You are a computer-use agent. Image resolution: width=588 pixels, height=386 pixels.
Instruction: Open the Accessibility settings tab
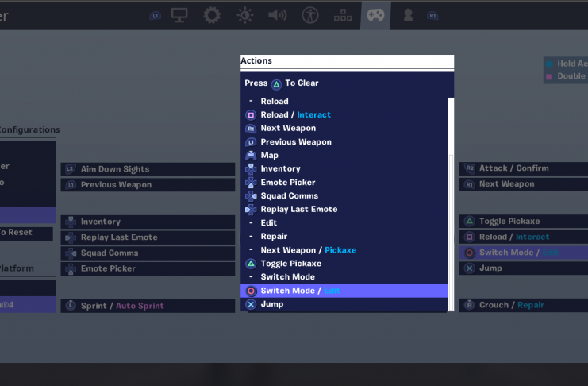[310, 15]
